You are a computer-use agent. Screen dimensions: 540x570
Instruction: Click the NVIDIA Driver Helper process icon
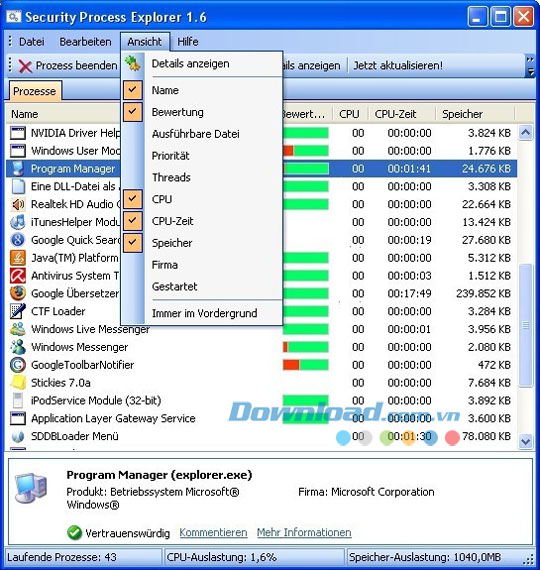coord(18,133)
